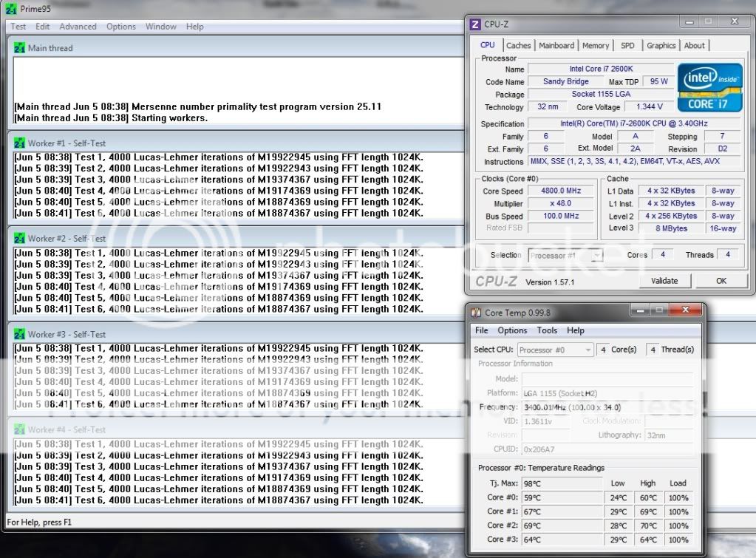Open the Advanced menu in Prime95
This screenshot has width=756, height=558.
(x=78, y=27)
